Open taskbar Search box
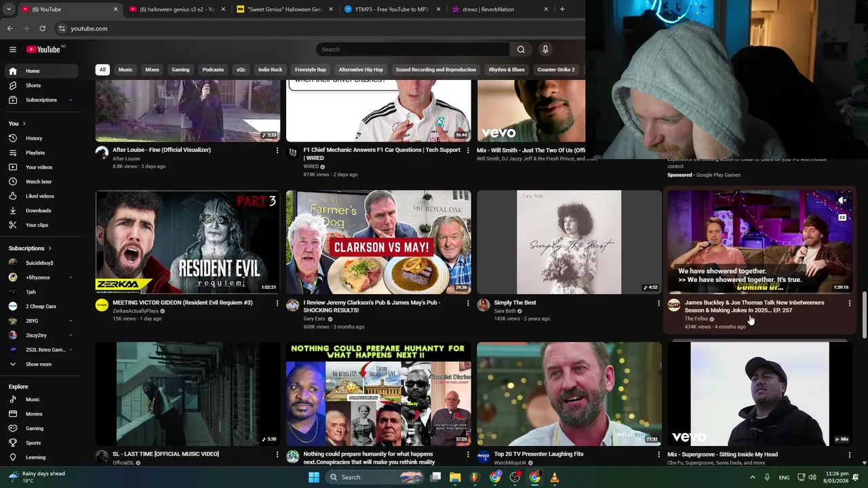 [376, 477]
